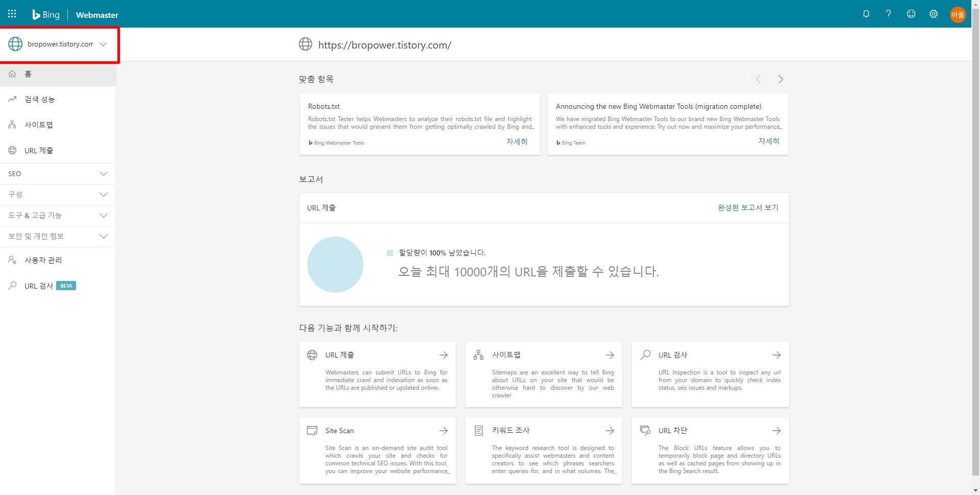980x495 pixels.
Task: Click the globe icon beside bropower.tistory.com selector
Action: pyautogui.click(x=15, y=44)
